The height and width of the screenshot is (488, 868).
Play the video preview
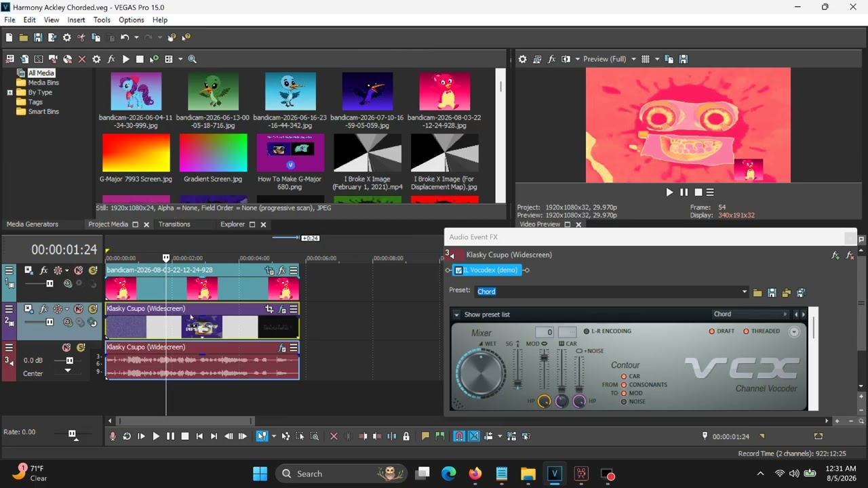[x=669, y=192]
